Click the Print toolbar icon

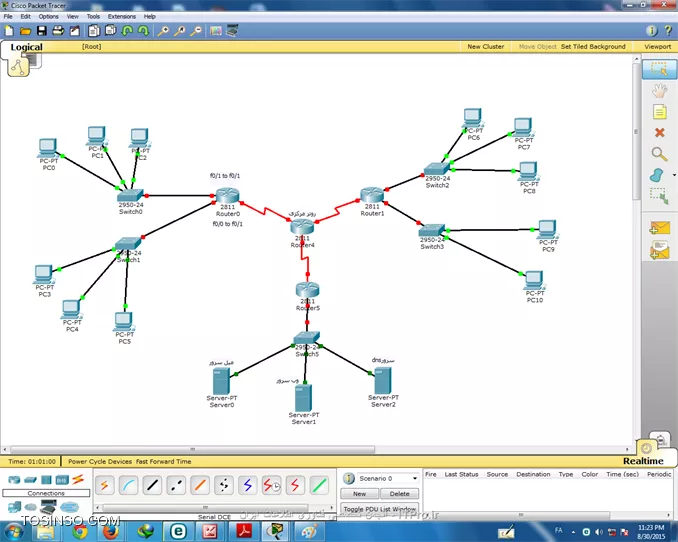point(58,31)
